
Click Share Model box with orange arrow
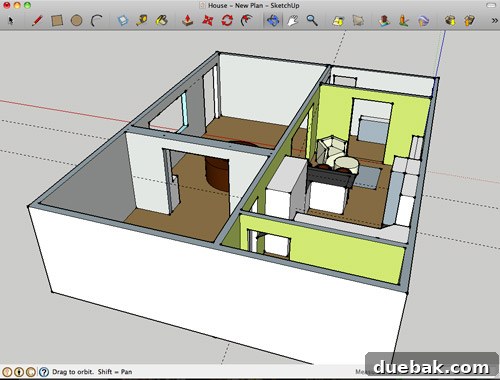[469, 21]
